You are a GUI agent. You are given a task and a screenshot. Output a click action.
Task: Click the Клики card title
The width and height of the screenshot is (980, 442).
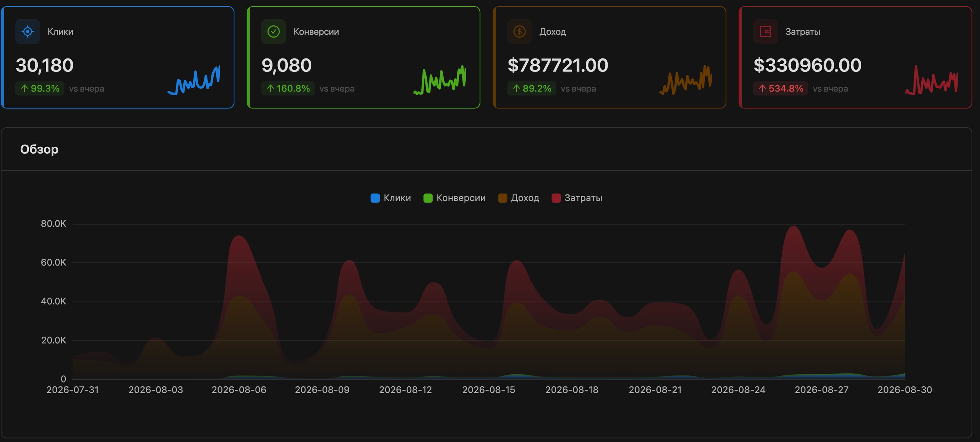click(60, 32)
